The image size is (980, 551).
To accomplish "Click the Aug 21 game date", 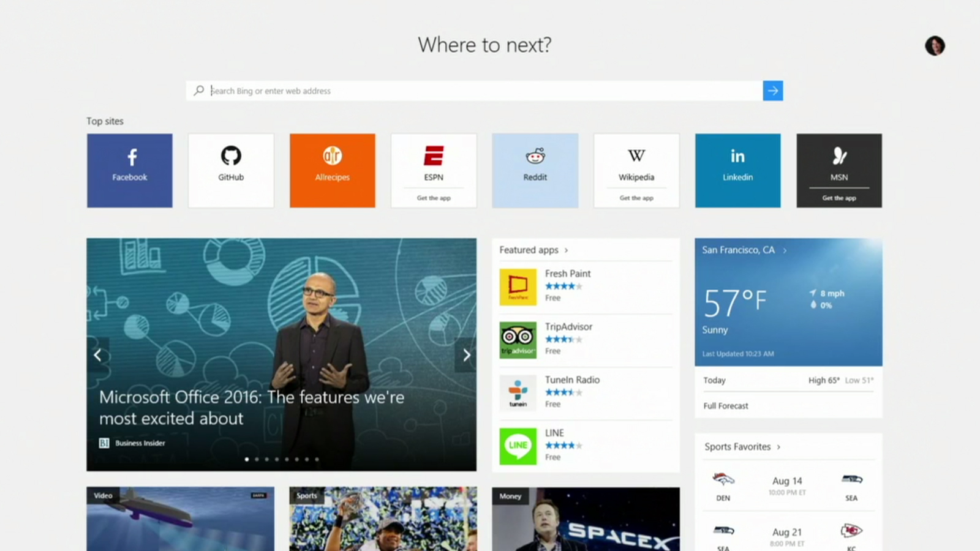I will coord(787,533).
